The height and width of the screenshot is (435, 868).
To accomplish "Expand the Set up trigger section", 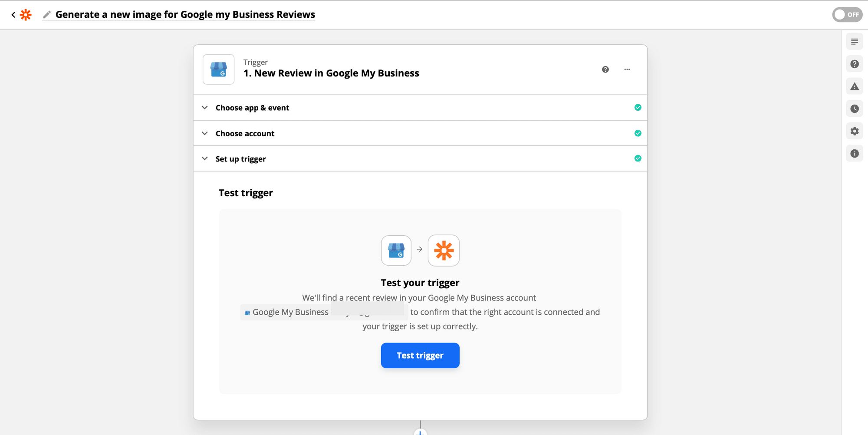I will click(420, 158).
